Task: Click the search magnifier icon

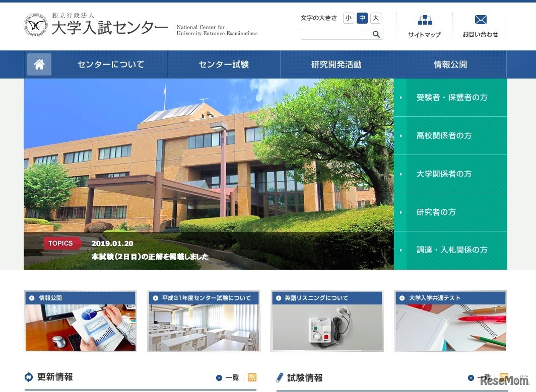Action: click(376, 34)
